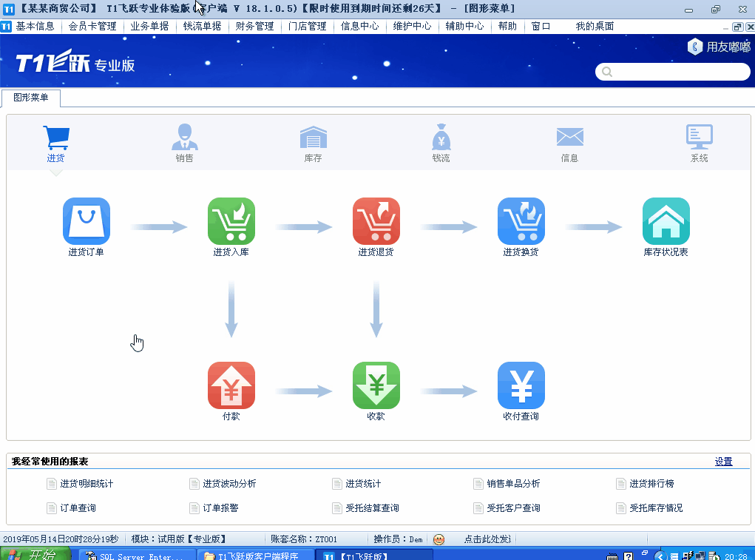Open the 我的桌面 menu item
Screen dimensions: 755x560
click(595, 26)
